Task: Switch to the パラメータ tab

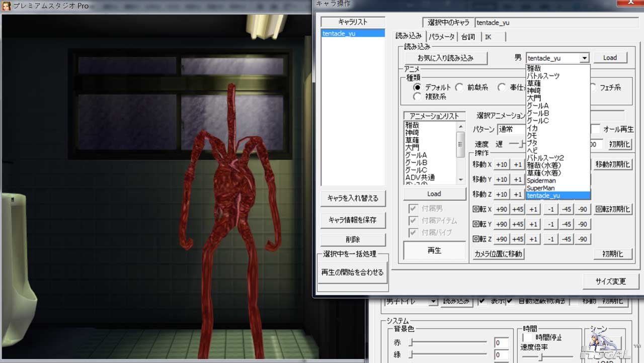Action: 441,37
